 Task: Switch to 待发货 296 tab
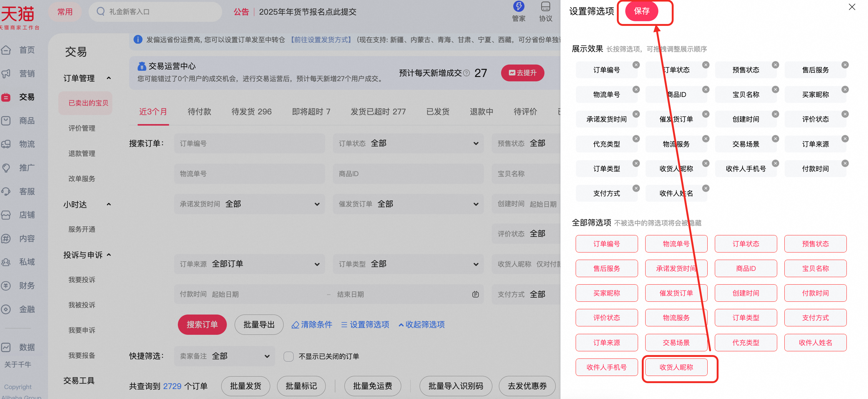[251, 112]
